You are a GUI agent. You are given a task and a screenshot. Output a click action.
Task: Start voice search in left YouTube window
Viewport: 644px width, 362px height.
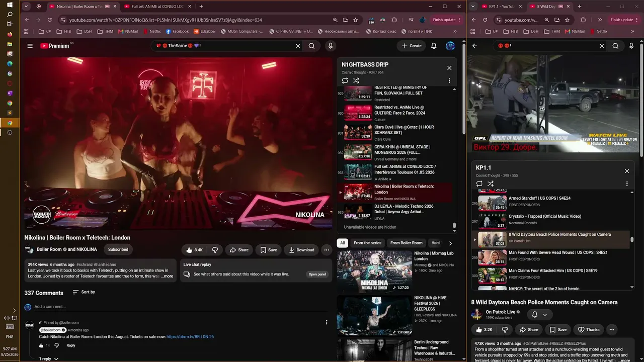tap(331, 46)
